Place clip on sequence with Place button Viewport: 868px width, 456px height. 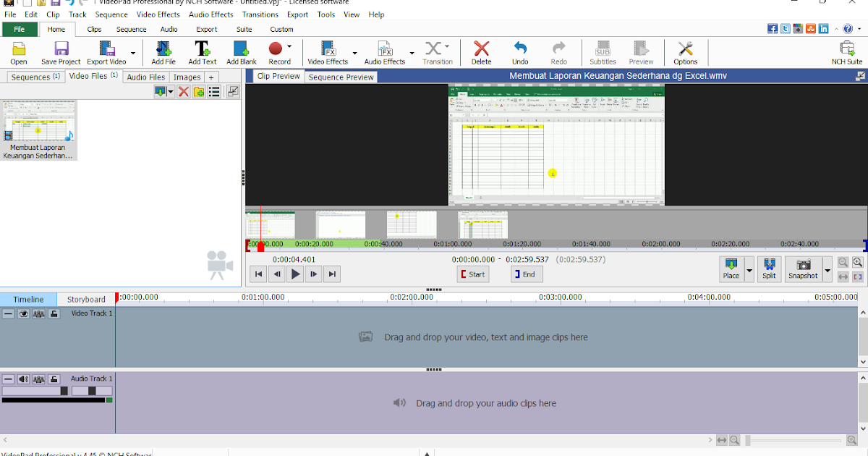click(731, 269)
